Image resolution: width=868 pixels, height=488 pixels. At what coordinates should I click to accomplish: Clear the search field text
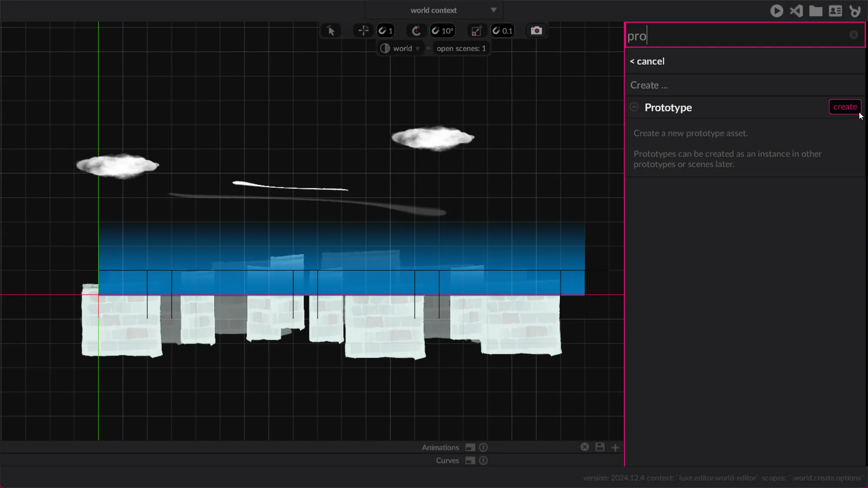point(853,35)
